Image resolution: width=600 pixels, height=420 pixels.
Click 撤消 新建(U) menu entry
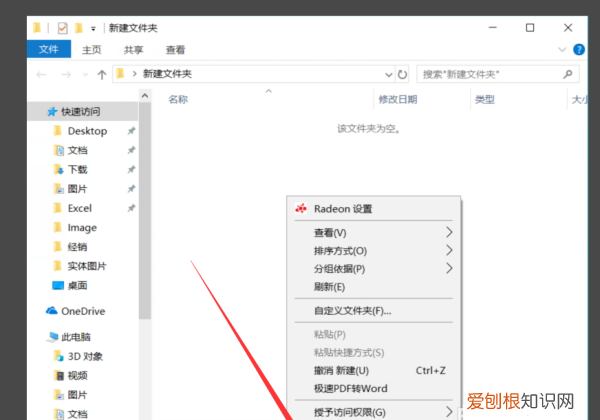(x=373, y=370)
